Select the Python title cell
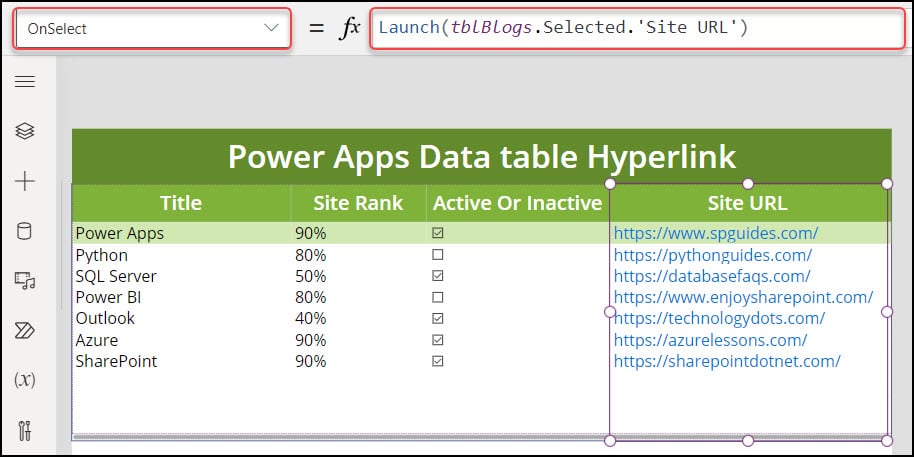Screen dimensions: 914x457 tap(102, 255)
